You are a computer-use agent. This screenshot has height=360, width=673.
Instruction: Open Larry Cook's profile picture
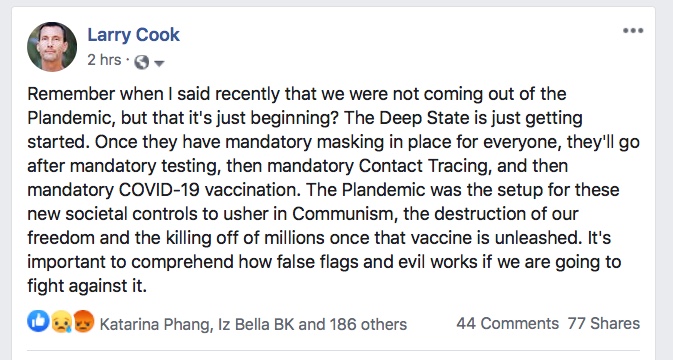coord(52,46)
